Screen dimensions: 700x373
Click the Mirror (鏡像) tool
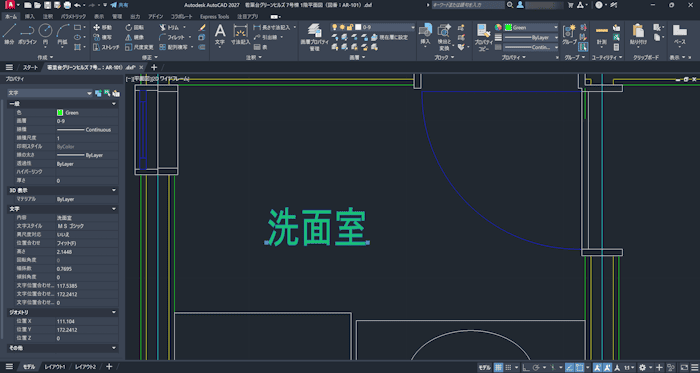click(x=135, y=37)
